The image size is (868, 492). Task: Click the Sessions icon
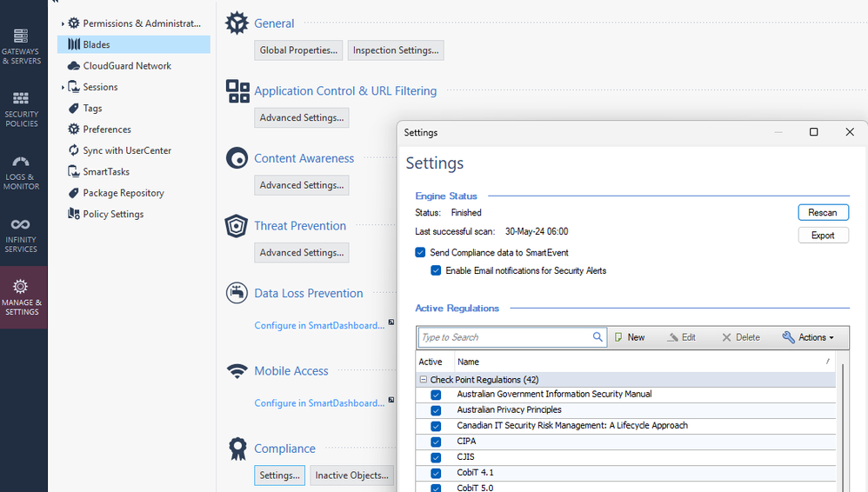[74, 87]
